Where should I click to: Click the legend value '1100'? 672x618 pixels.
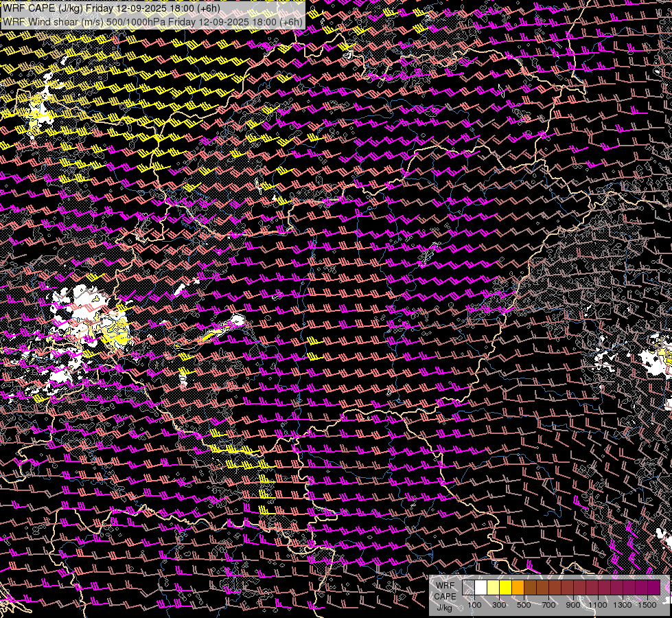(x=598, y=605)
